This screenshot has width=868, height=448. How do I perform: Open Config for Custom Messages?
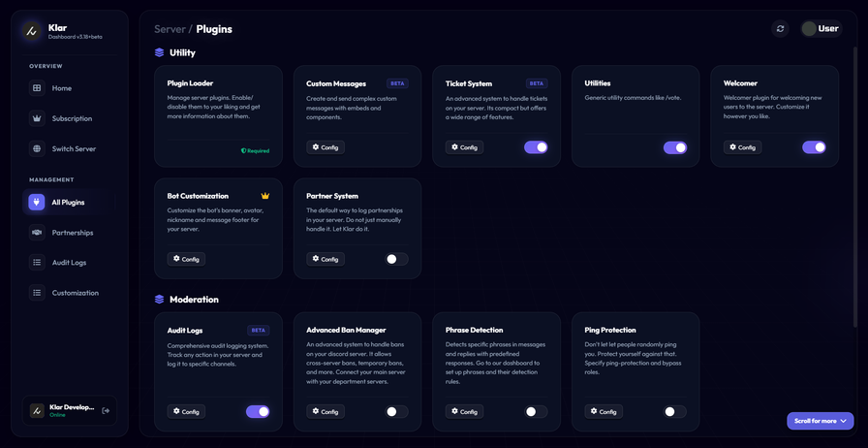pyautogui.click(x=325, y=147)
